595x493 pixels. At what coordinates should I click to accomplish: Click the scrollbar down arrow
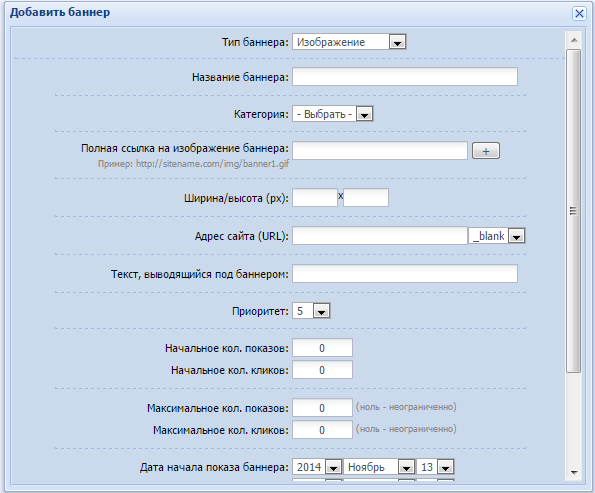coord(574,473)
